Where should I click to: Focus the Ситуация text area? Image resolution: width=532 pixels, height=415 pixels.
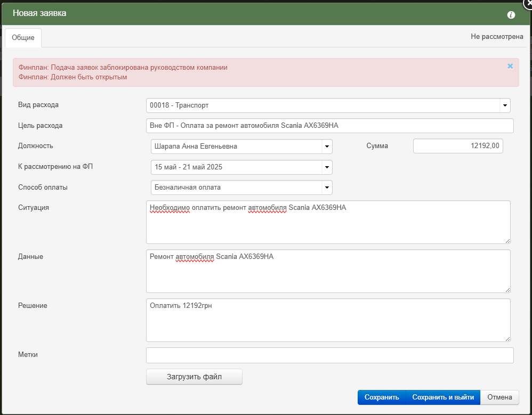328,222
